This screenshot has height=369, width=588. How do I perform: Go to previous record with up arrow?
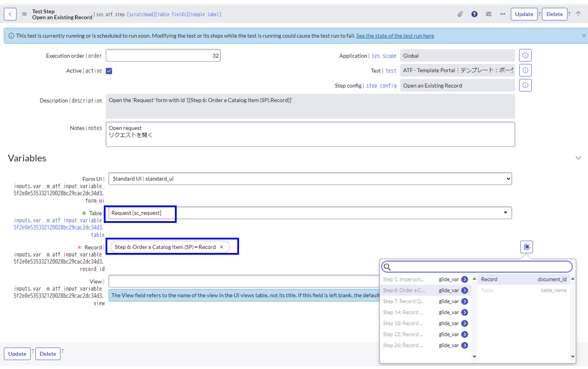[x=578, y=14]
